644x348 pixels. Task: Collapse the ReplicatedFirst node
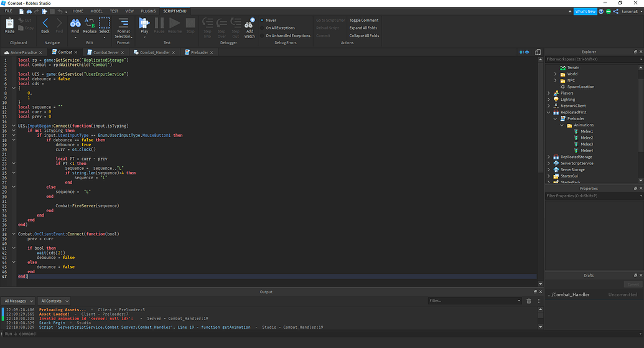click(x=548, y=112)
